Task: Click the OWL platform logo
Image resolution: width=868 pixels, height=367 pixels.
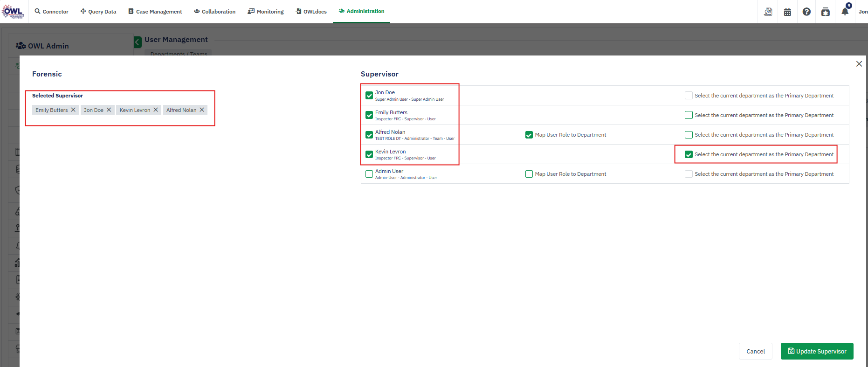Action: pos(13,12)
